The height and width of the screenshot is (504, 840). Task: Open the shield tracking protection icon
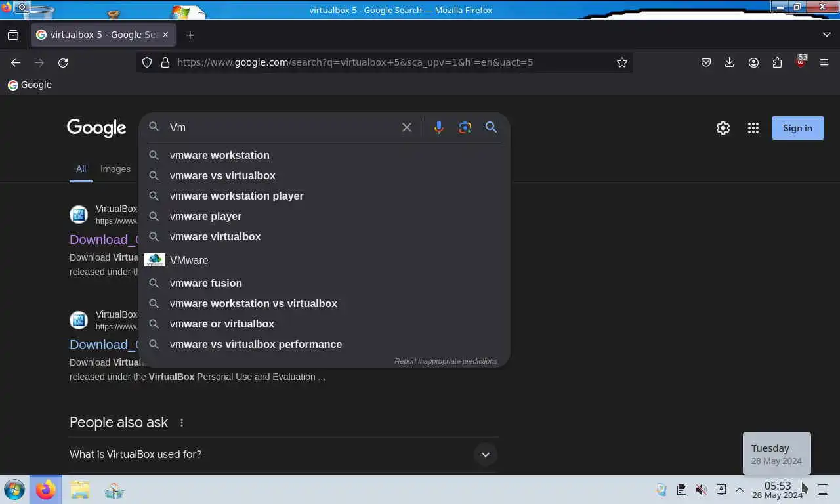click(147, 62)
